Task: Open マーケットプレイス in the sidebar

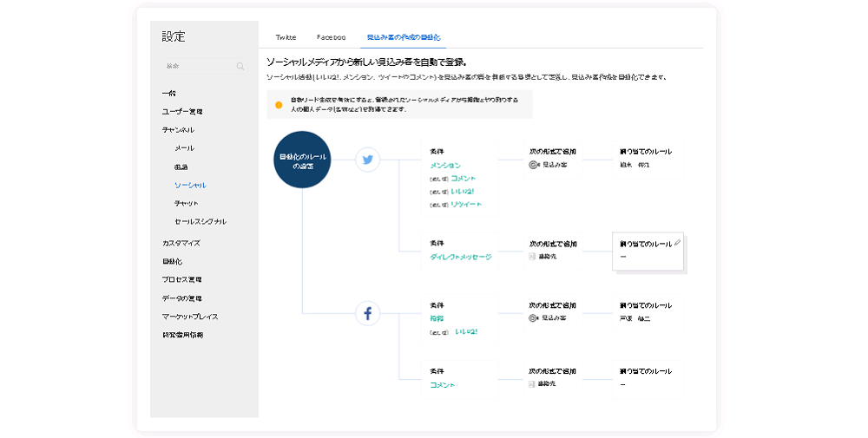Action: click(x=190, y=317)
